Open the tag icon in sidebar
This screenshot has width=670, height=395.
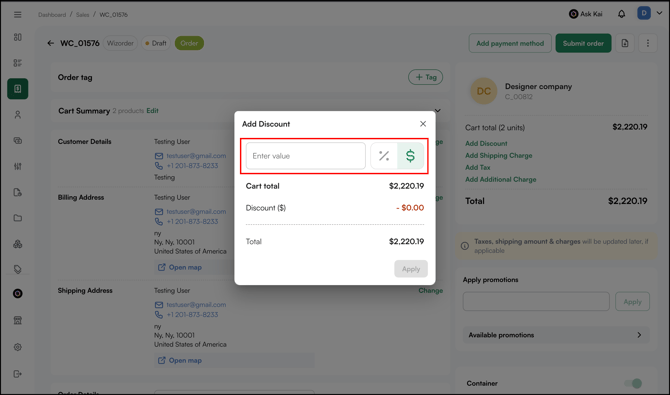(x=18, y=269)
